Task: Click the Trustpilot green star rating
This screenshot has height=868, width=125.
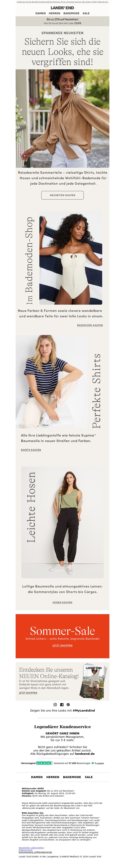Action: (44, 763)
